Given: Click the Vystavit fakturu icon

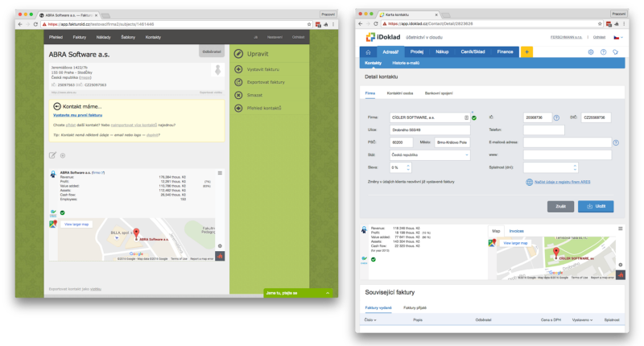Looking at the screenshot, I should [238, 70].
